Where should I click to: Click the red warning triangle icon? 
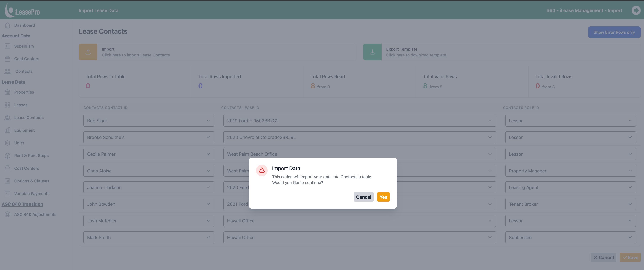tap(262, 170)
